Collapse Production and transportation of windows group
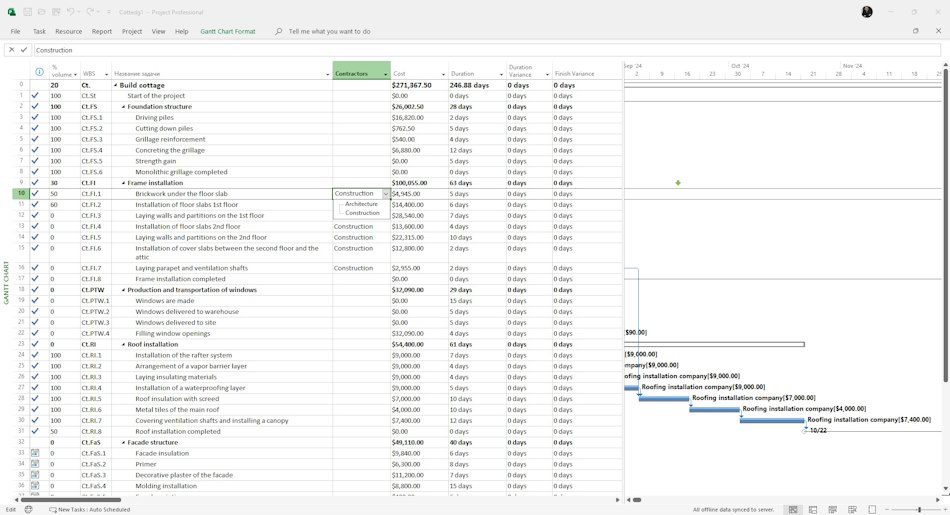 pyautogui.click(x=123, y=290)
